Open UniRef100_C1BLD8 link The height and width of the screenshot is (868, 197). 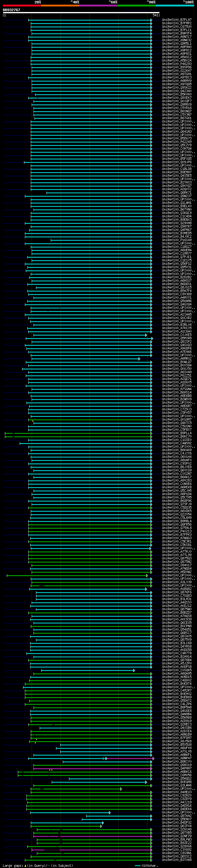click(x=176, y=168)
